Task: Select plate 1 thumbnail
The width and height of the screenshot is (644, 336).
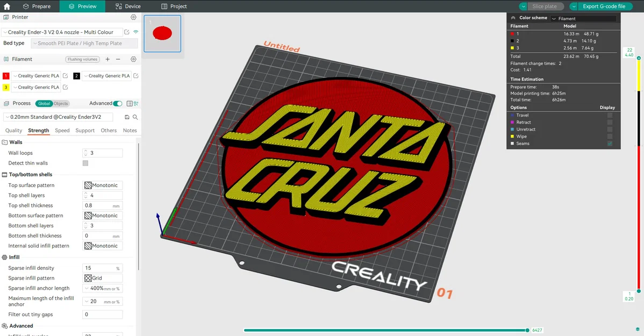Action: click(x=162, y=34)
